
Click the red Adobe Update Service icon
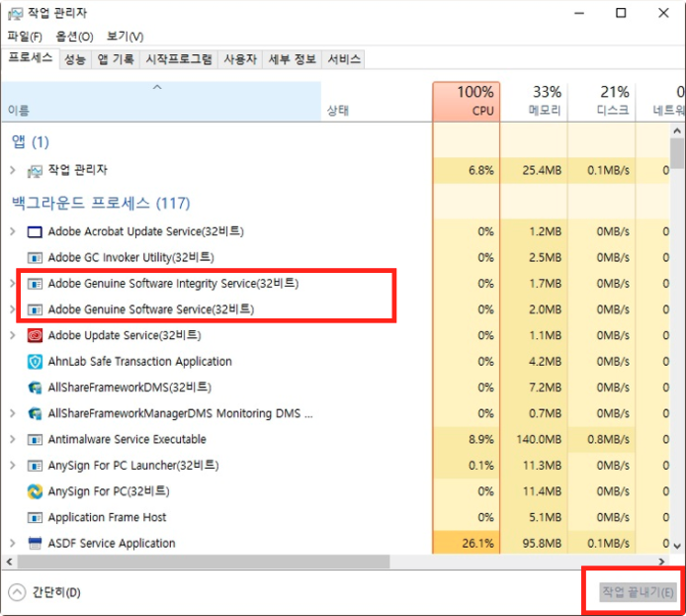(35, 335)
